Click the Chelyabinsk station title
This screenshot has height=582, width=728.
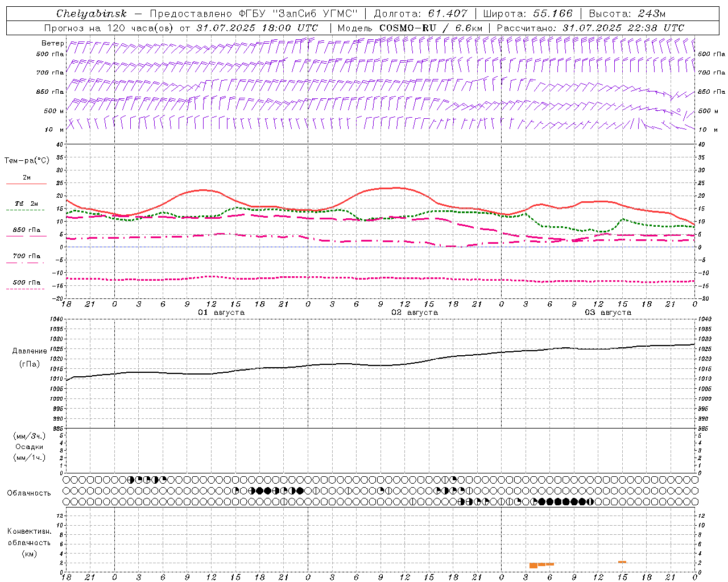(91, 14)
